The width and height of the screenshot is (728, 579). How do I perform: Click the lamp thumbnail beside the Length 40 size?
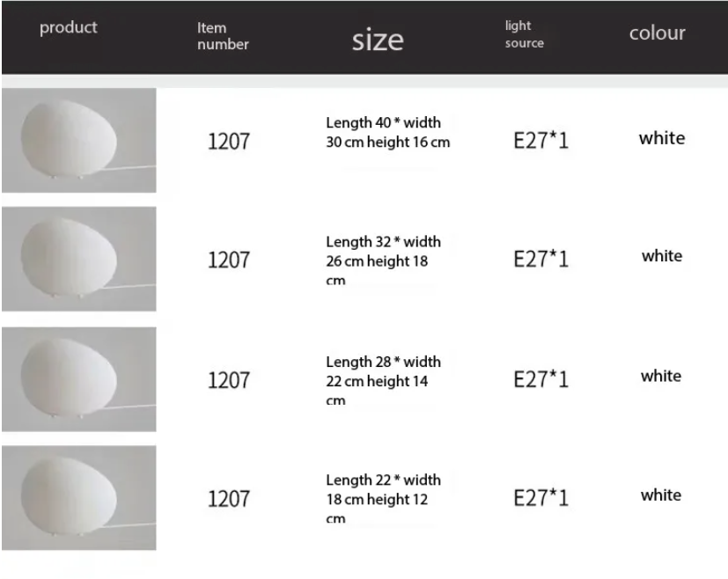point(78,140)
